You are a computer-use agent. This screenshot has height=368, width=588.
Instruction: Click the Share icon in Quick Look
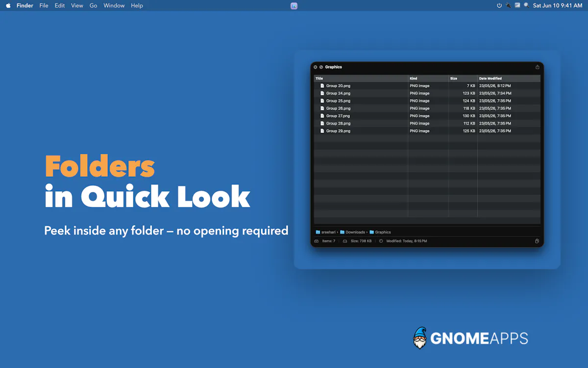(x=538, y=67)
